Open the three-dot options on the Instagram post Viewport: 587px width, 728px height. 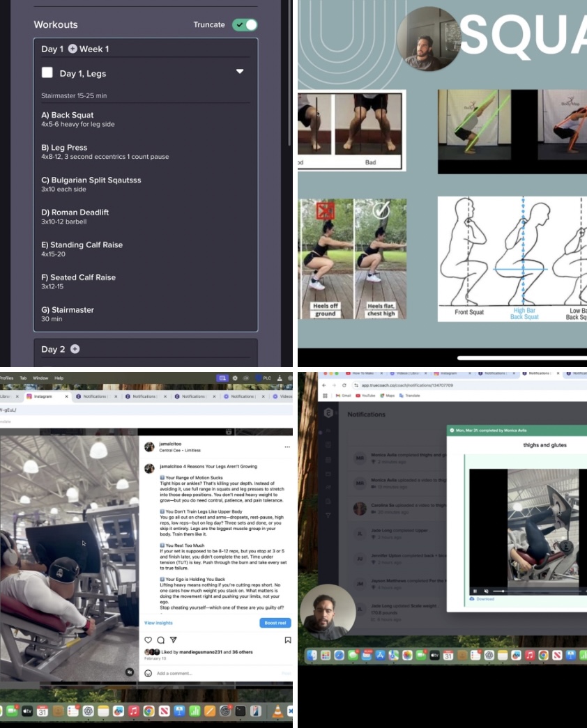(287, 447)
